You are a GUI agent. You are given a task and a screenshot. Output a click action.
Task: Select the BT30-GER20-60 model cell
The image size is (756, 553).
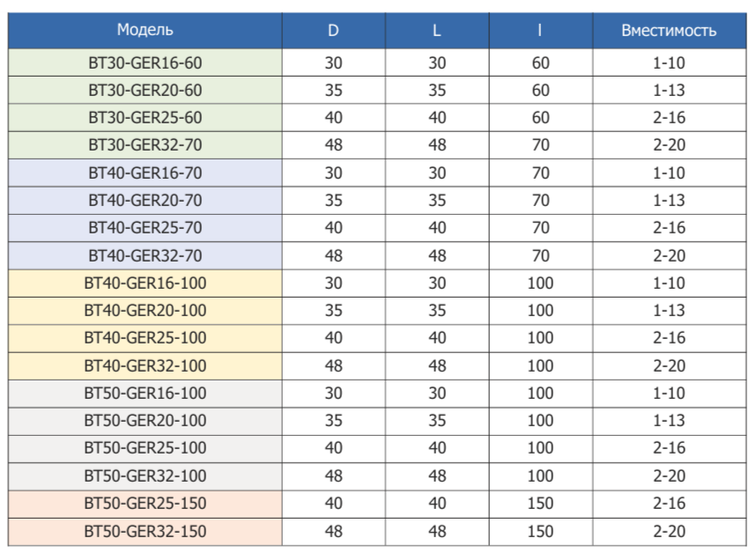pyautogui.click(x=145, y=90)
